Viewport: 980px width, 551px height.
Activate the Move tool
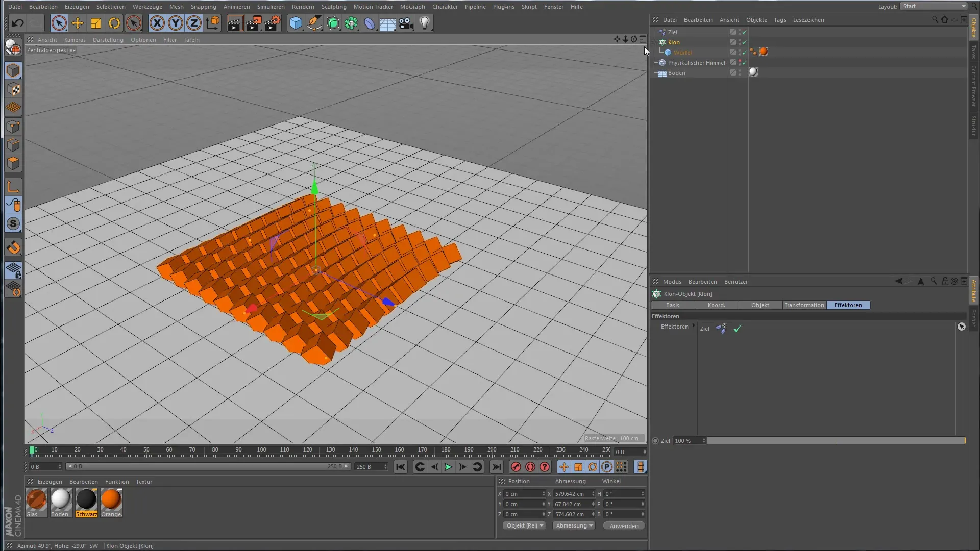78,23
